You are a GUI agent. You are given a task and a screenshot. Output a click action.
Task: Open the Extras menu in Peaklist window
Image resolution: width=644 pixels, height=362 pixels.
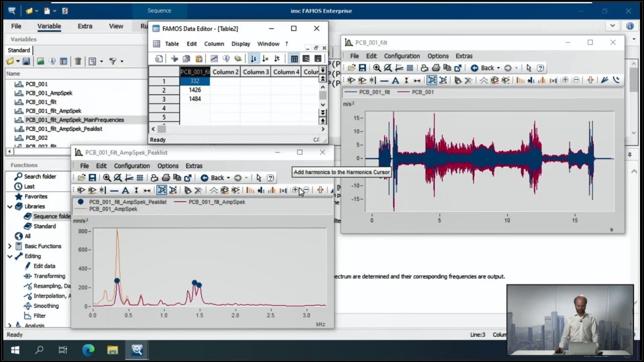click(194, 165)
